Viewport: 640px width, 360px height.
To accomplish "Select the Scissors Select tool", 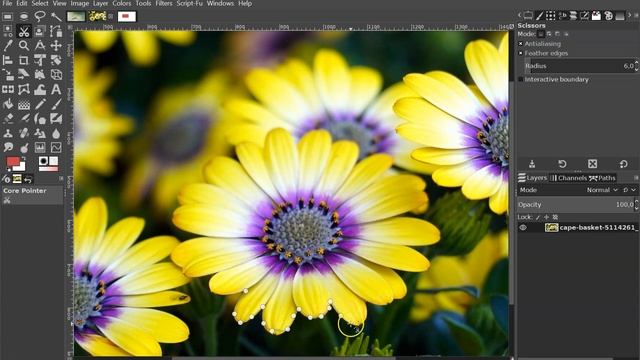I will [24, 31].
